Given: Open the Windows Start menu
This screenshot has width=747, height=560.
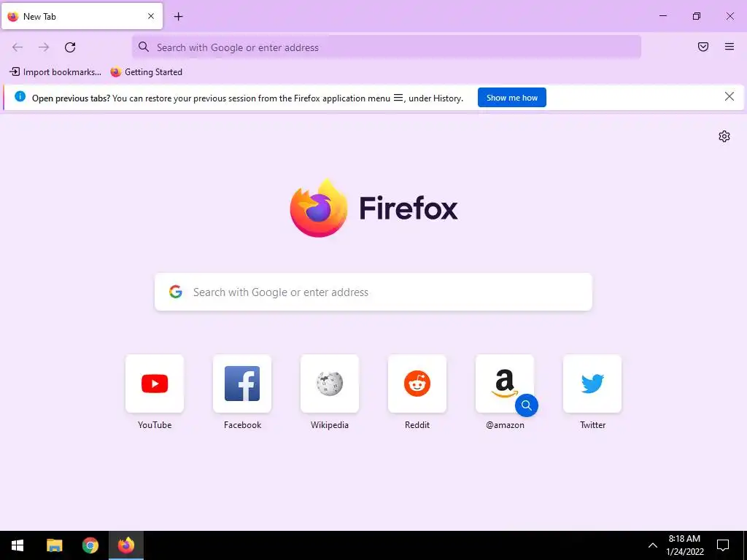Looking at the screenshot, I should tap(18, 545).
